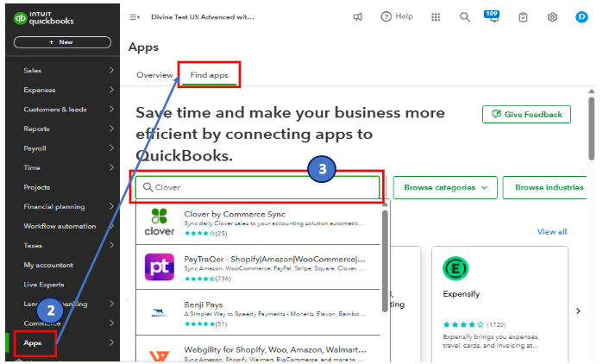Click the PayTraQer pt logo
603x364 pixels.
tap(160, 267)
